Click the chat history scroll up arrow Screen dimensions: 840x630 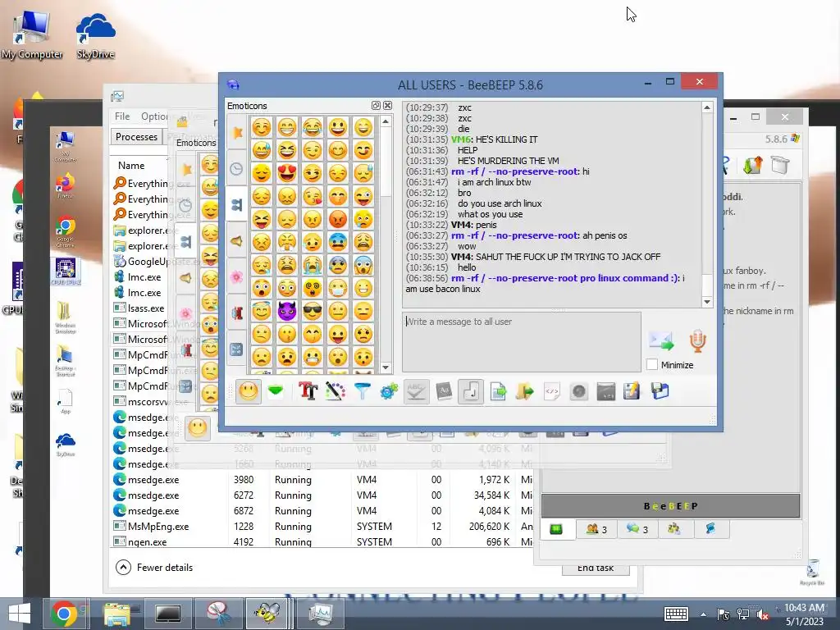(707, 107)
